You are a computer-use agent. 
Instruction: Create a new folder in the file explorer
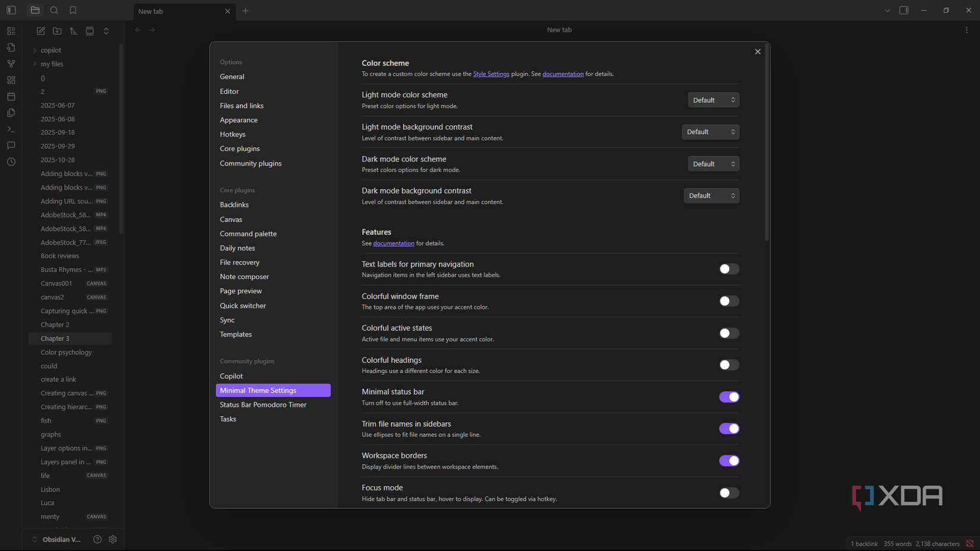[x=57, y=31]
